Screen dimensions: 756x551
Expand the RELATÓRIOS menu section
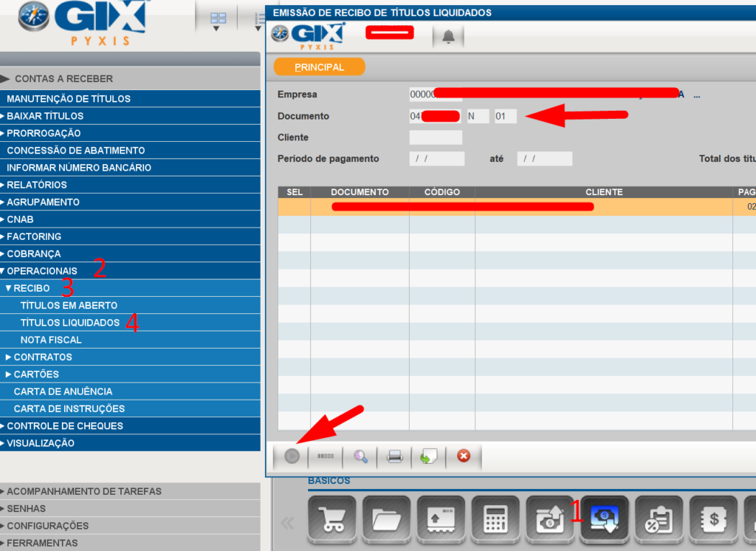[36, 185]
